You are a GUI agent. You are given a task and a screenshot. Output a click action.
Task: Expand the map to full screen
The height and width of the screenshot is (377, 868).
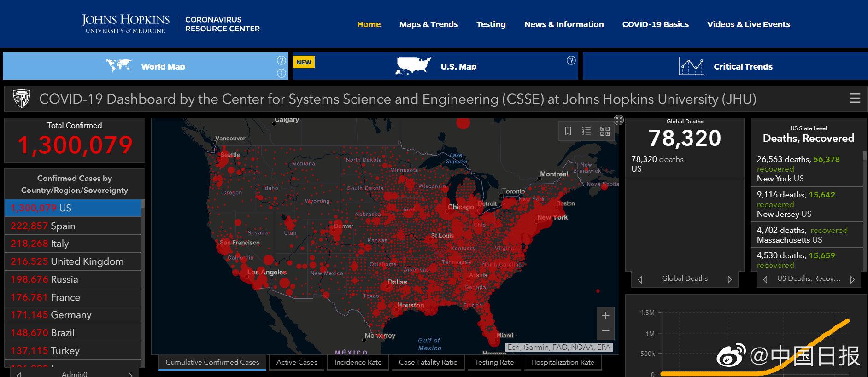(619, 120)
